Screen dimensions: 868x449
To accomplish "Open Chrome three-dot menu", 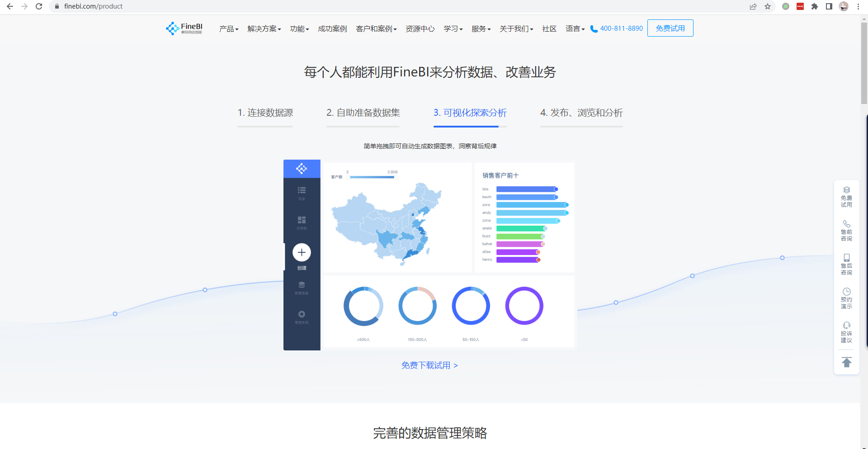I will [858, 6].
